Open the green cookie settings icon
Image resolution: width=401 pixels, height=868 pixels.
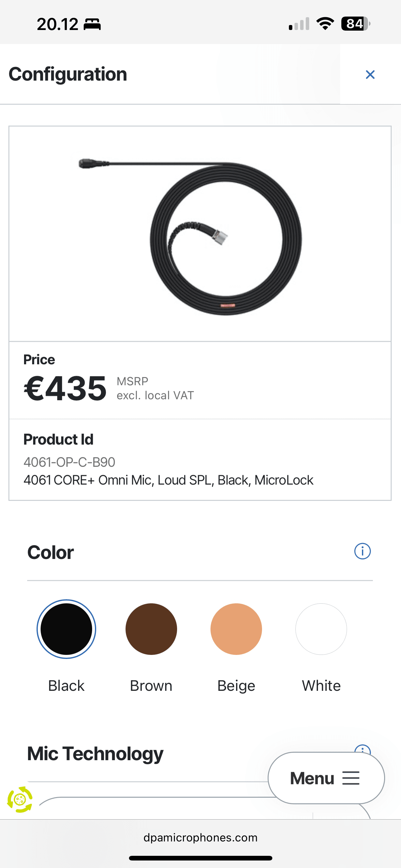[x=20, y=799]
